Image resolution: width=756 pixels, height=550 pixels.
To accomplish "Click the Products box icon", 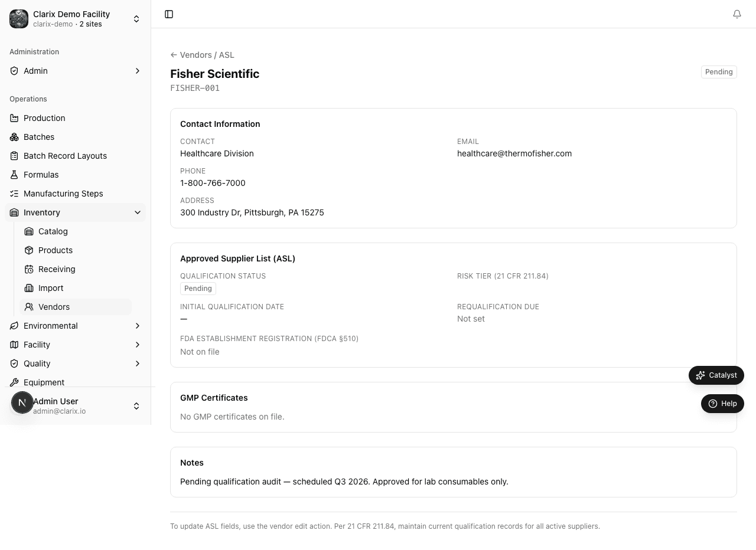I will 29,250.
